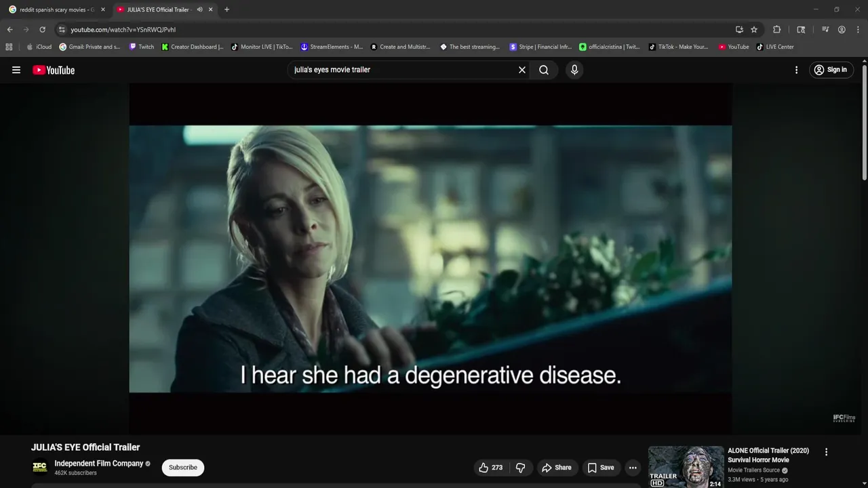868x488 pixels.
Task: Go to the YouTube home logo
Action: pos(54,70)
